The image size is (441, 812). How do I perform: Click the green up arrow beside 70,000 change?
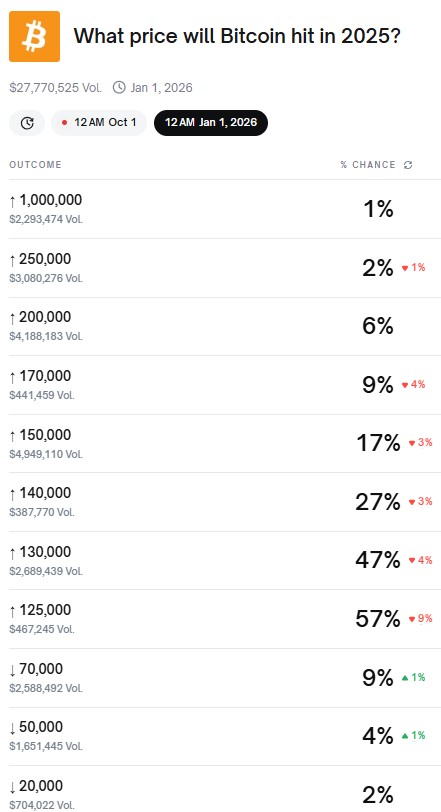point(405,677)
